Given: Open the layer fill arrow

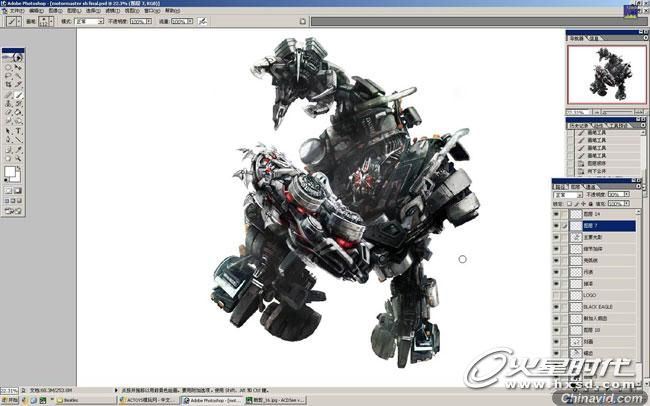Looking at the screenshot, I should (626, 204).
